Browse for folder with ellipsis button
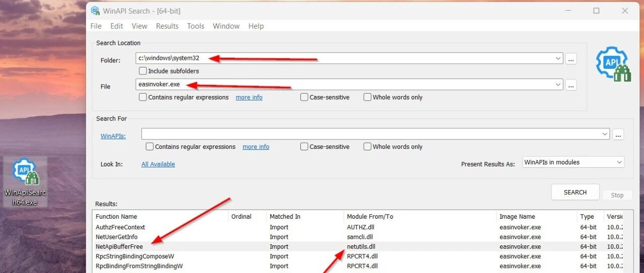 571,58
